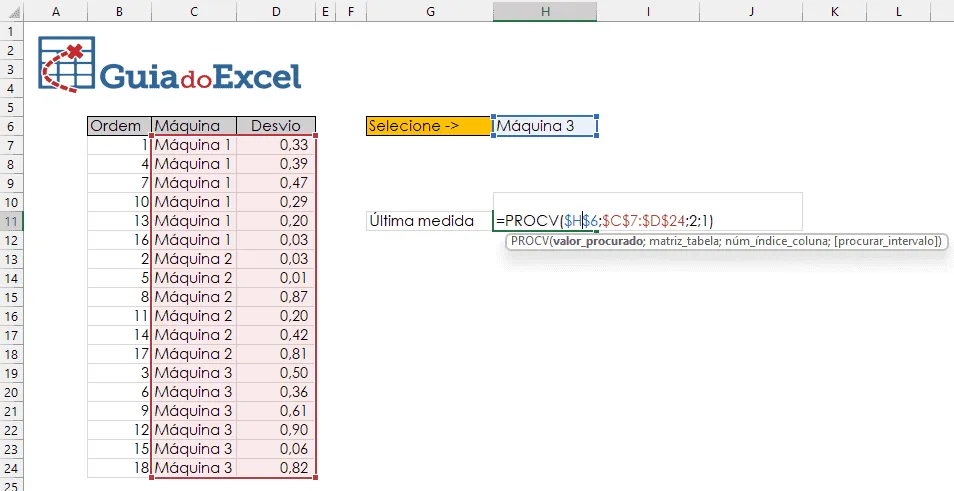Select Ordem cell with value 18
Image resolution: width=954 pixels, height=491 pixels.
coord(119,468)
